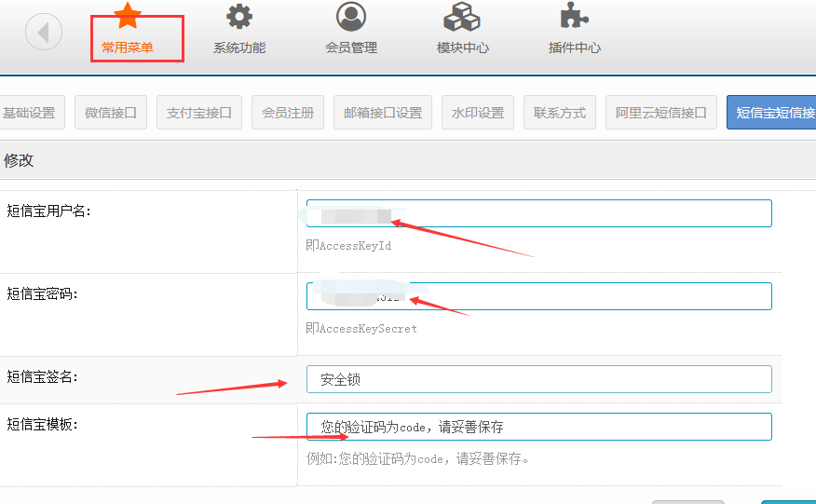Click the 短信宝签名 field containing 安全锁
This screenshot has width=816, height=504.
[538, 379]
